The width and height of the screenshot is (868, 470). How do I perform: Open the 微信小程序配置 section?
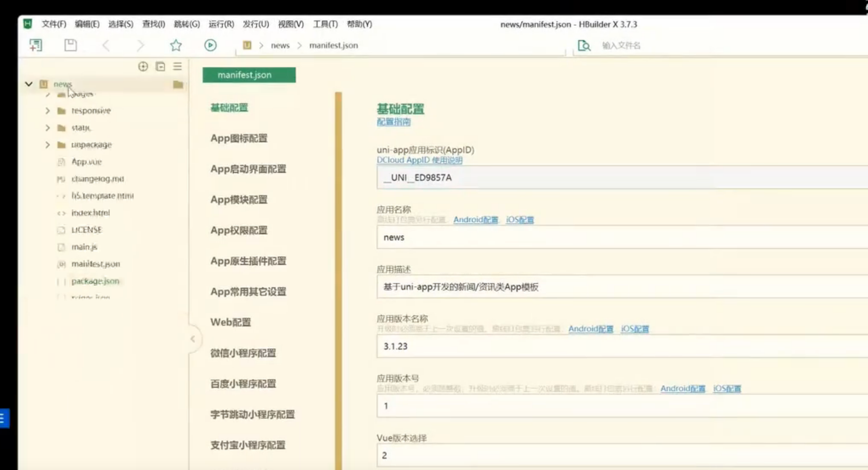tap(243, 353)
